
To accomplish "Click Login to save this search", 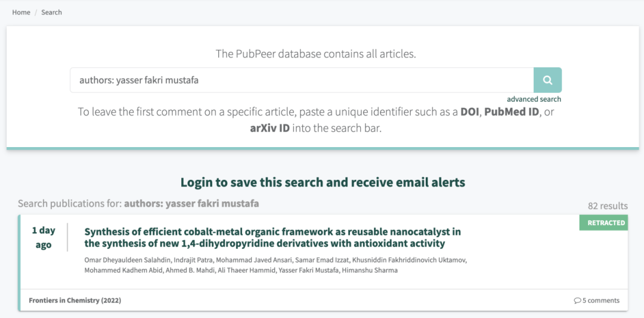I will tap(323, 182).
